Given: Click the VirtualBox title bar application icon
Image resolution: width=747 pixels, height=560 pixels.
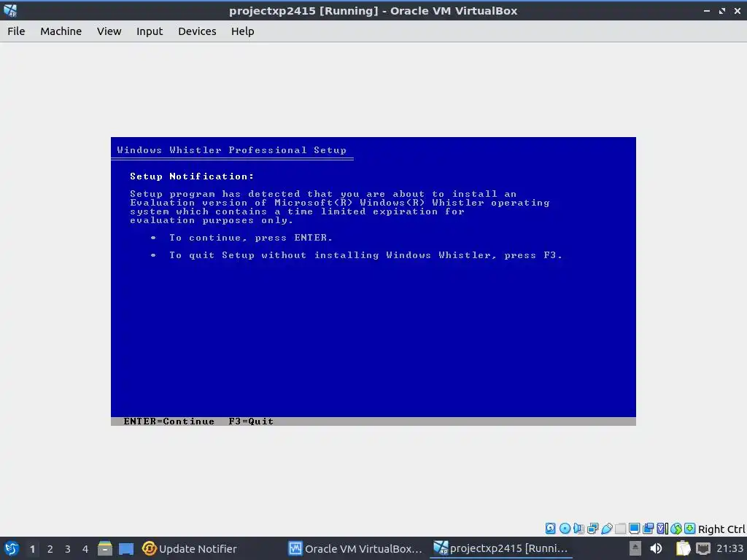Looking at the screenshot, I should 10,10.
